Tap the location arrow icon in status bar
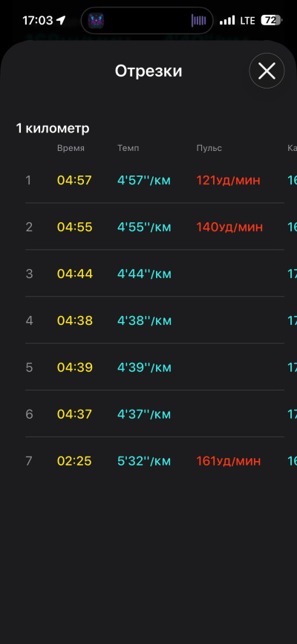Screen dimensions: 297x644 61,20
